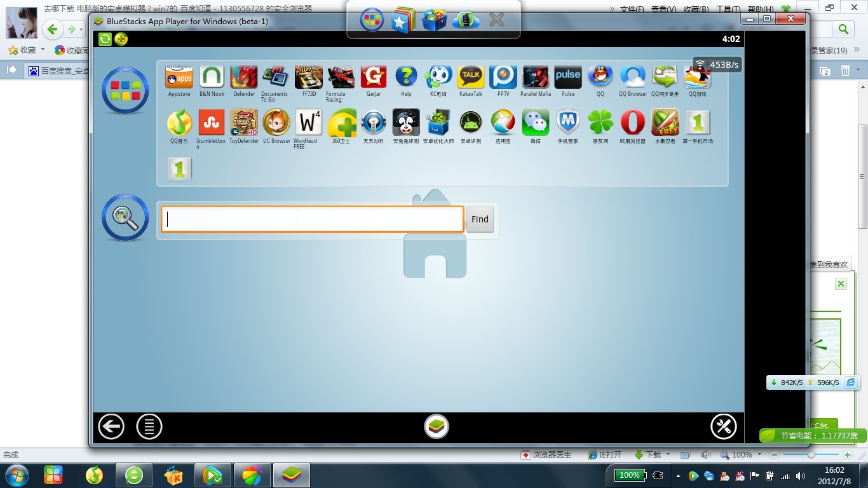Open the 手机管家 app

pos(568,123)
